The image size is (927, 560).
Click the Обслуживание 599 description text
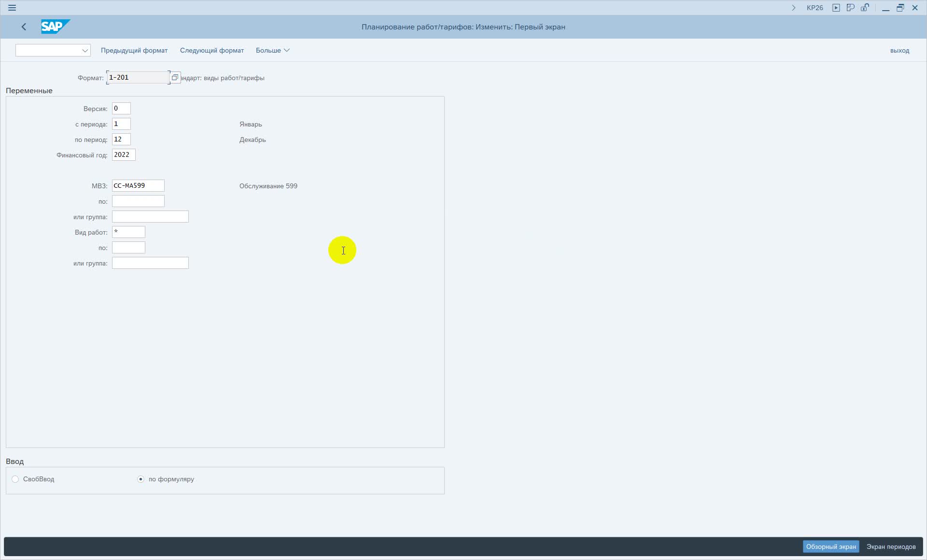coord(268,186)
